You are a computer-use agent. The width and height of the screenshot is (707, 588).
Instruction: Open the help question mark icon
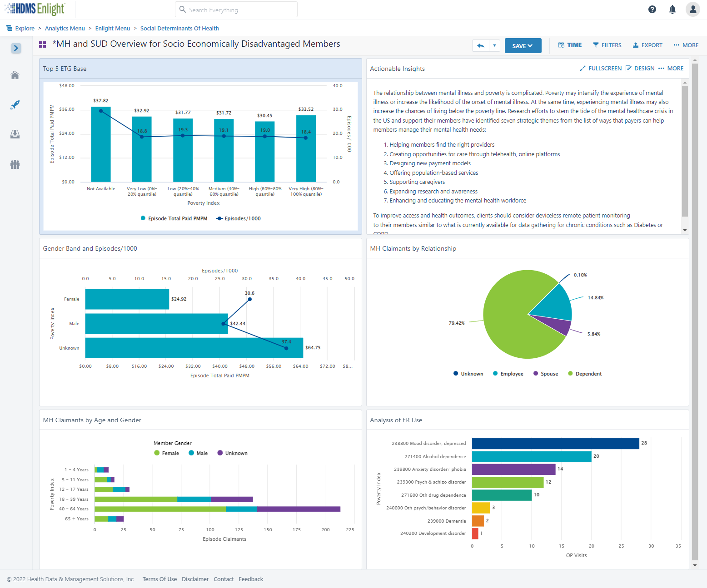pos(652,10)
